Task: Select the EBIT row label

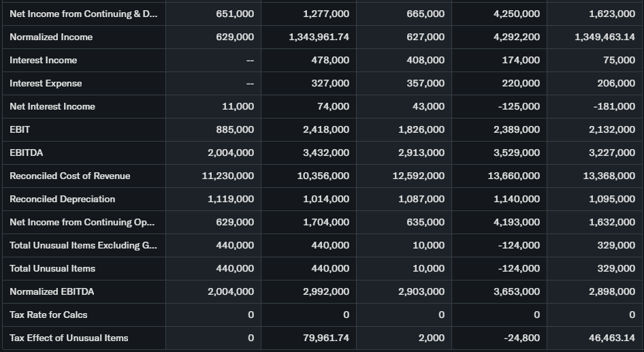Action: [20, 129]
